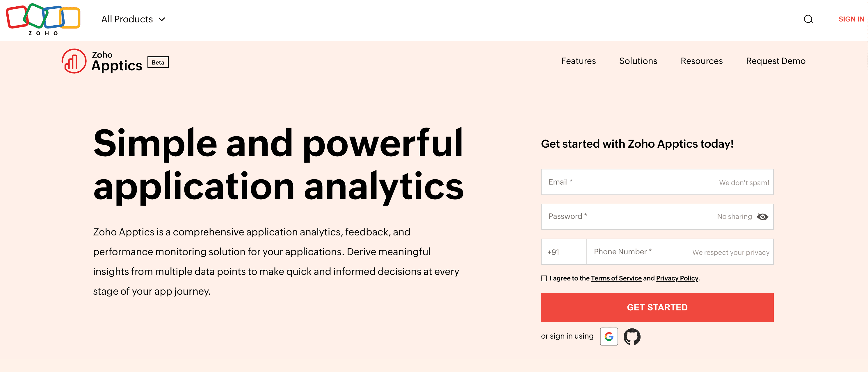The image size is (868, 372).
Task: Click the analytics bar chart icon
Action: click(74, 61)
